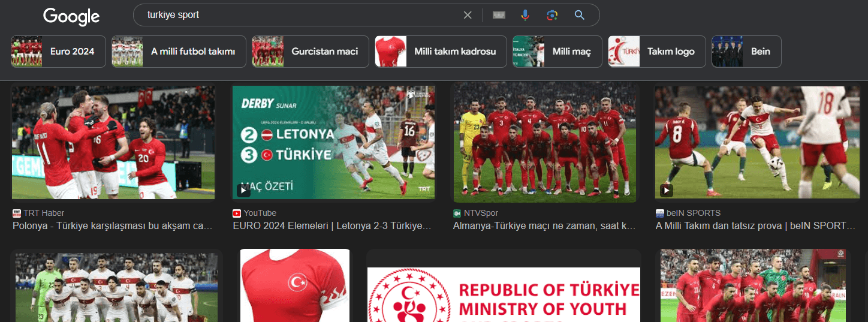Filter results by Milli maç chip
Image resolution: width=868 pixels, height=322 pixels.
557,52
